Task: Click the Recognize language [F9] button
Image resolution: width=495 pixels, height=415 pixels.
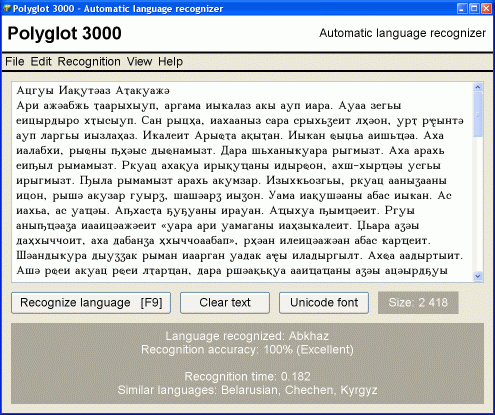Action: (91, 303)
